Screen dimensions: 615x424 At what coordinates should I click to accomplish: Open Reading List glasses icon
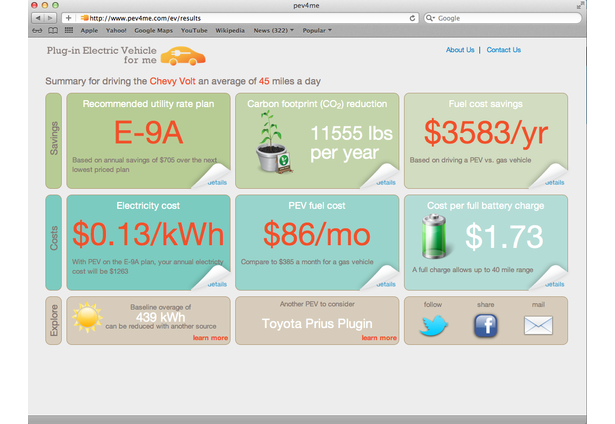click(37, 30)
